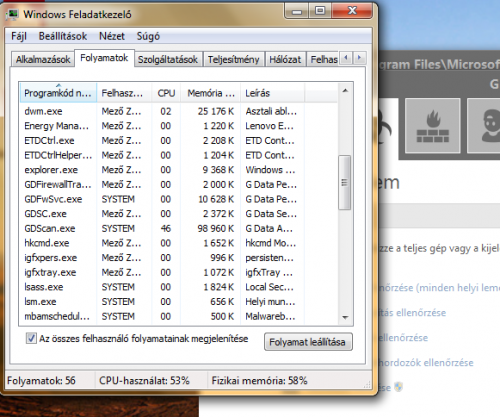This screenshot has height=417, width=500.
Task: Select the igfxtray.exe process row
Action: tap(178, 272)
